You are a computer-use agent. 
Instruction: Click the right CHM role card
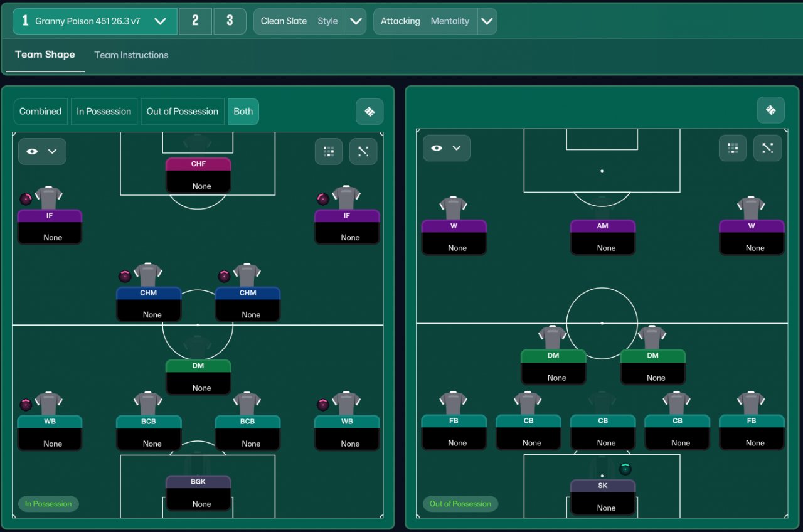pyautogui.click(x=248, y=304)
